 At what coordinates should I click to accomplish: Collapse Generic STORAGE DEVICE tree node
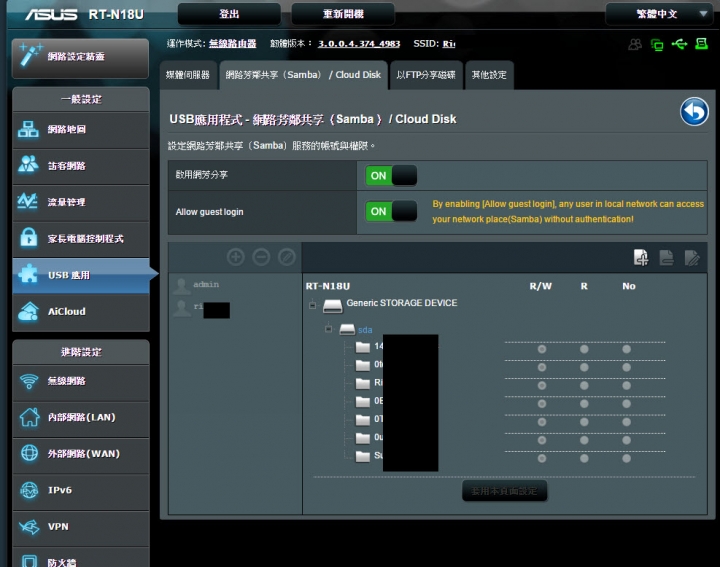(313, 305)
